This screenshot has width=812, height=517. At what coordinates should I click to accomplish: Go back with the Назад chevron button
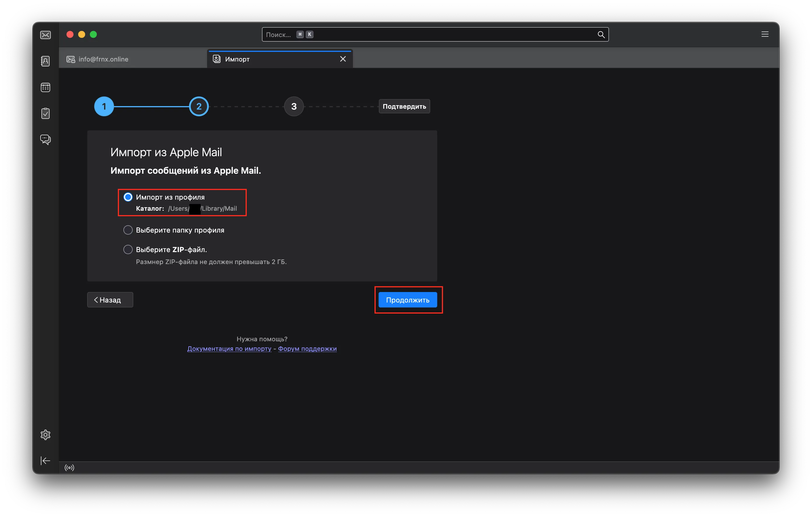tap(110, 300)
